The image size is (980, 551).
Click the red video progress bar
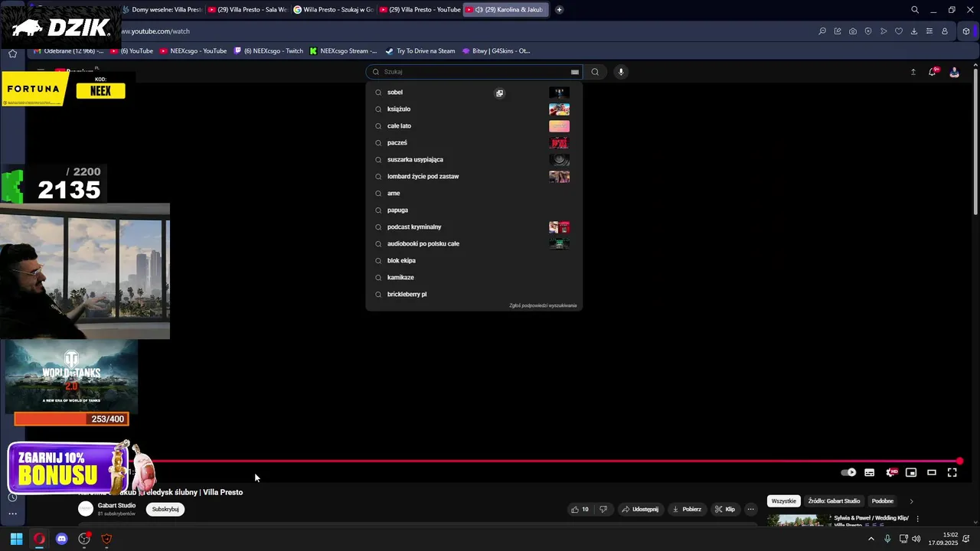[559, 461]
